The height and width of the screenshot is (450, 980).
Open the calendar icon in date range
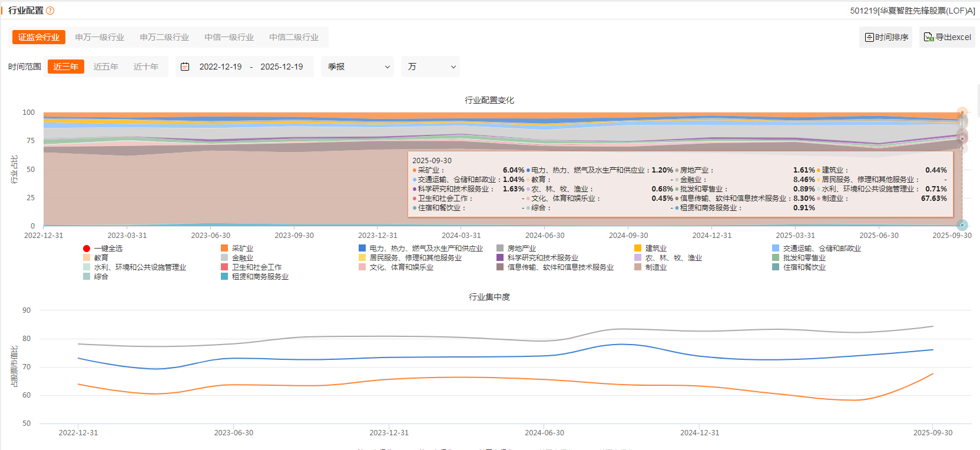(x=185, y=67)
